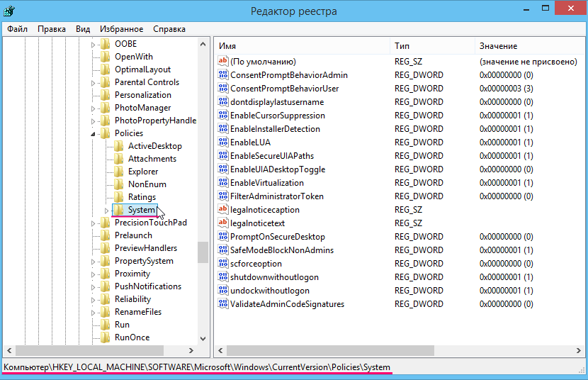Select the Run key
This screenshot has width=588, height=380.
[x=122, y=325]
